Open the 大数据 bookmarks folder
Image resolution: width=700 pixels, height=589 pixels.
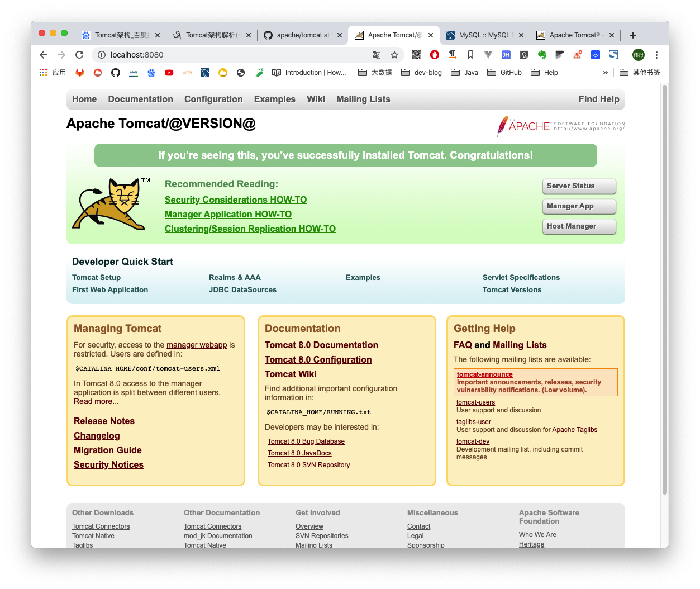point(375,73)
